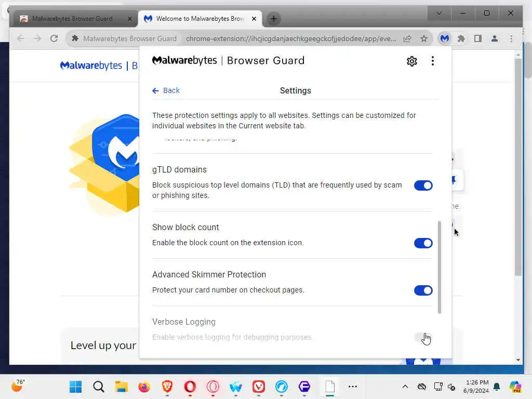The width and height of the screenshot is (532, 399).
Task: Click the cloud sync tray icon
Action: tap(421, 387)
